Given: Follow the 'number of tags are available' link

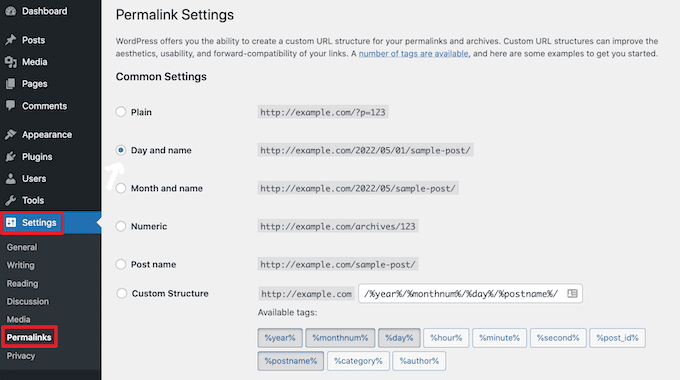Looking at the screenshot, I should [413, 53].
